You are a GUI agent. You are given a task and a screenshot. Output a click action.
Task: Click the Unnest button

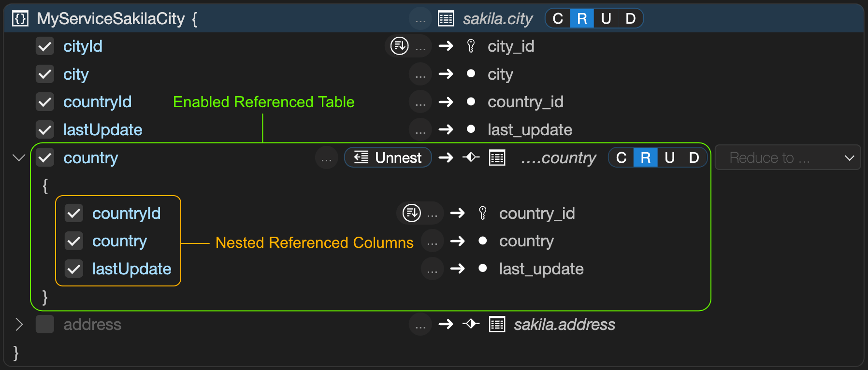point(388,157)
